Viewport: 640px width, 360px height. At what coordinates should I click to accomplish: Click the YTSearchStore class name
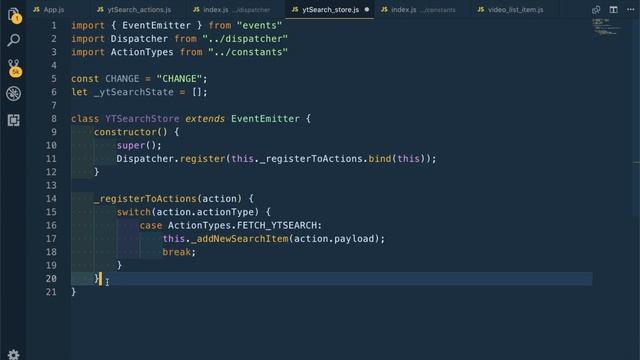pos(142,119)
